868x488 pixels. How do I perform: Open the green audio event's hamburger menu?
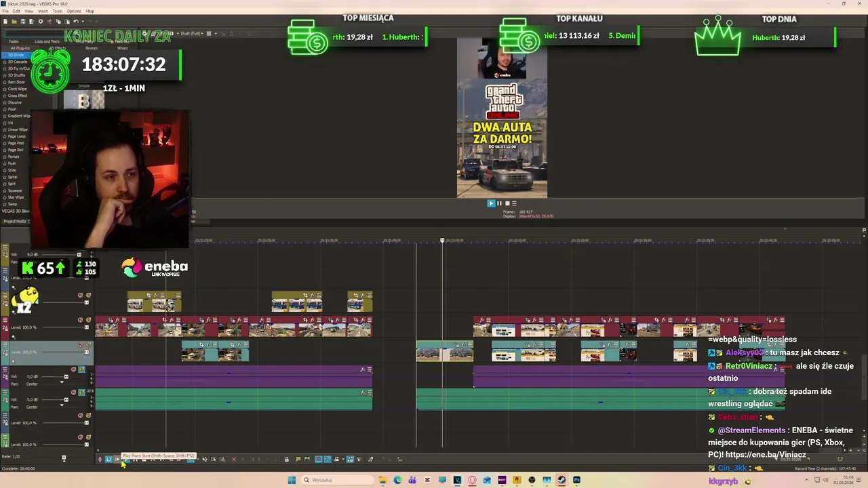point(369,393)
